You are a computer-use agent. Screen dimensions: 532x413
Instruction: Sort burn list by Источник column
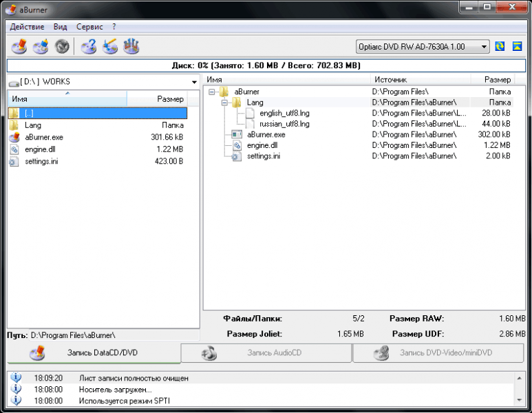421,80
